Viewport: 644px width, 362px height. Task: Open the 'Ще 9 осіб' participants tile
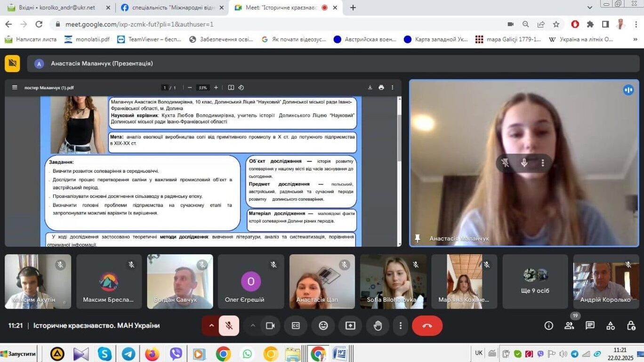click(535, 282)
